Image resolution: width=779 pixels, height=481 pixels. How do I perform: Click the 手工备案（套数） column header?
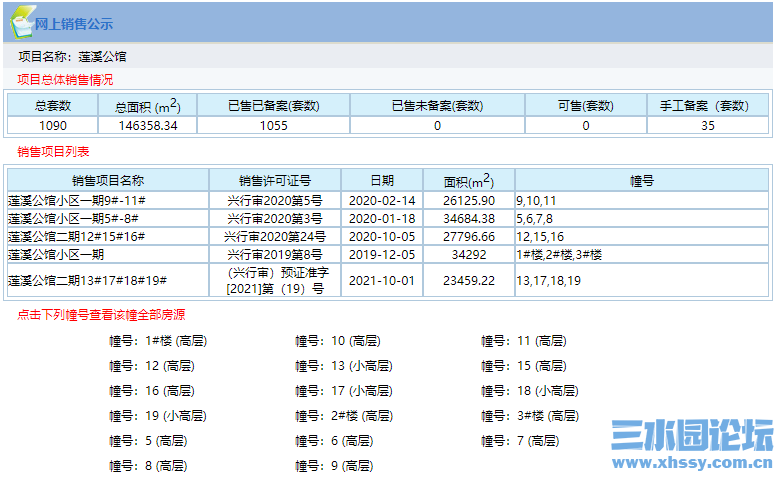click(x=707, y=106)
